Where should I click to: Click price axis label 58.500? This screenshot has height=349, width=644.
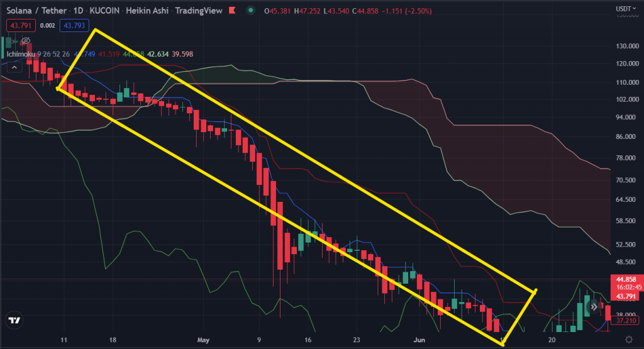tap(627, 221)
